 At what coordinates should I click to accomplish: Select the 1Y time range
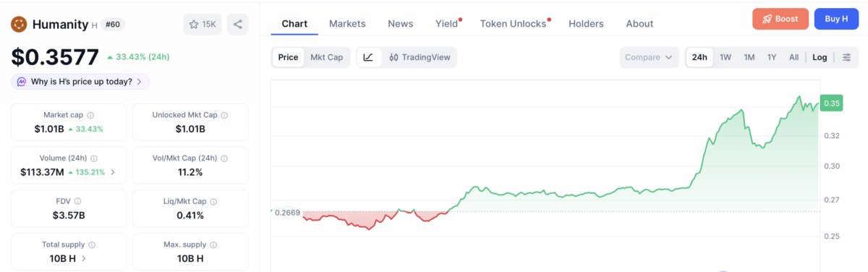click(x=772, y=57)
